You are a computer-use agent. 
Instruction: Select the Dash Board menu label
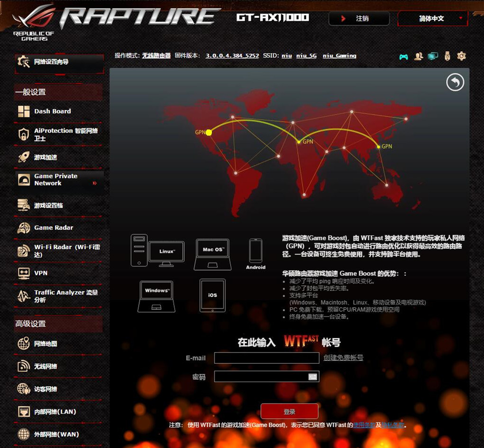pos(53,111)
